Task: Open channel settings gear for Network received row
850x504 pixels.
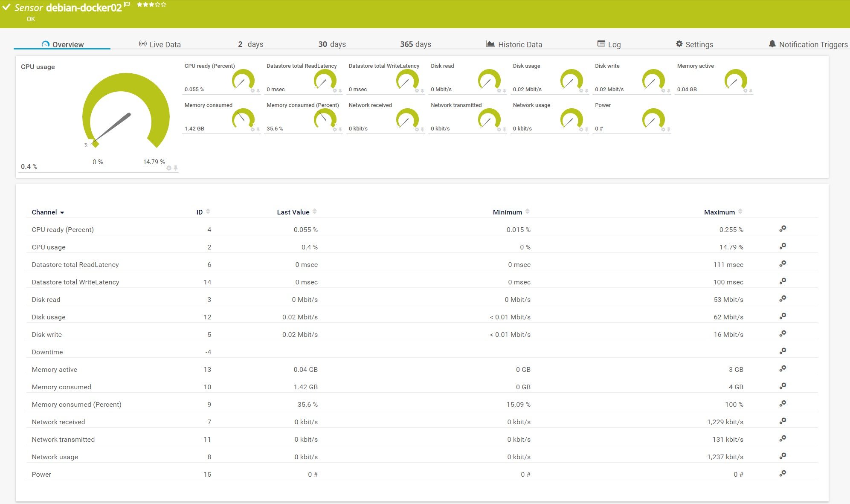Action: coord(783,421)
